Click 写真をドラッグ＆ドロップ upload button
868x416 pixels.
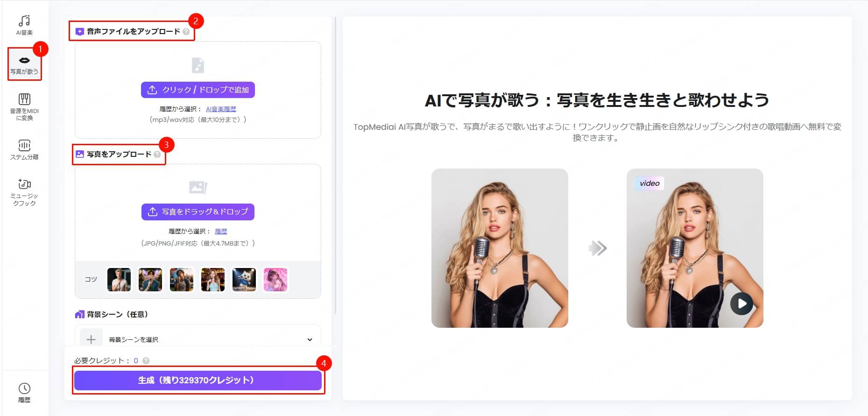[198, 212]
